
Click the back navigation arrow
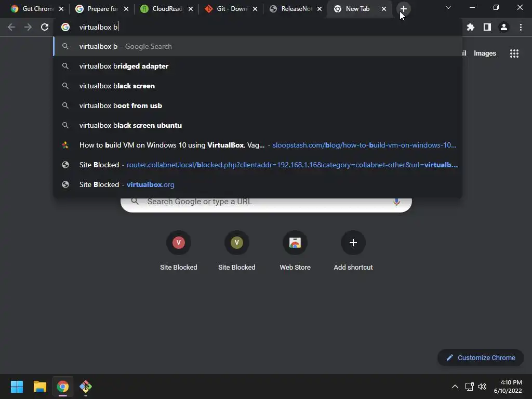pyautogui.click(x=11, y=27)
